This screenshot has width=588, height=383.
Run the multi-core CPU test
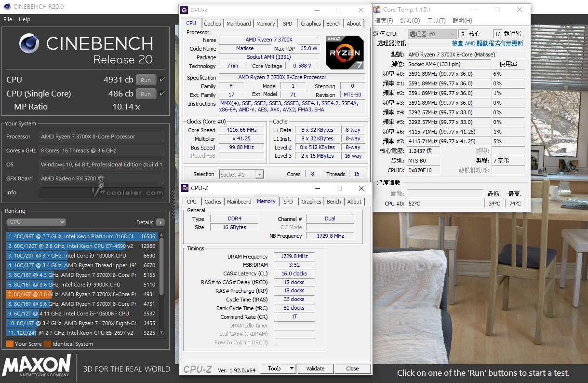[146, 80]
